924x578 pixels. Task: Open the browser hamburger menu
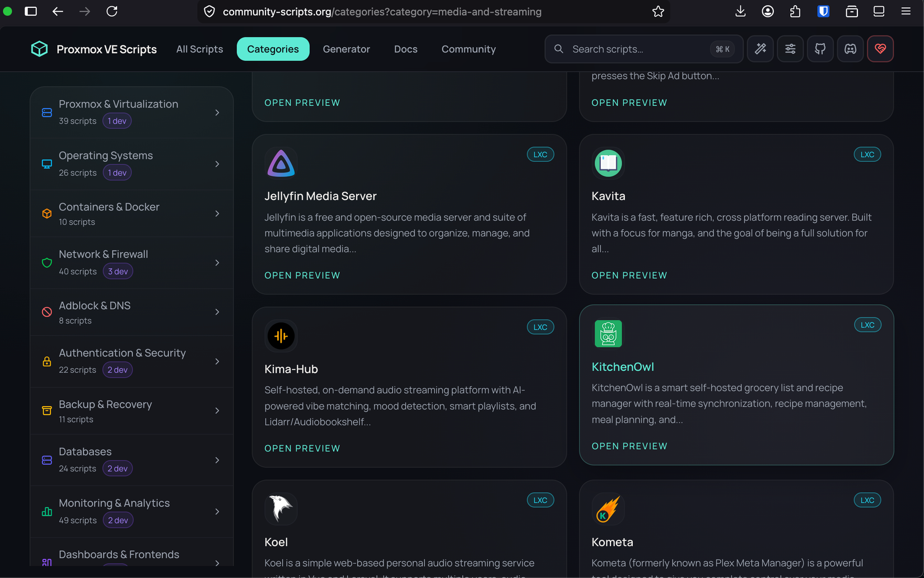[906, 11]
